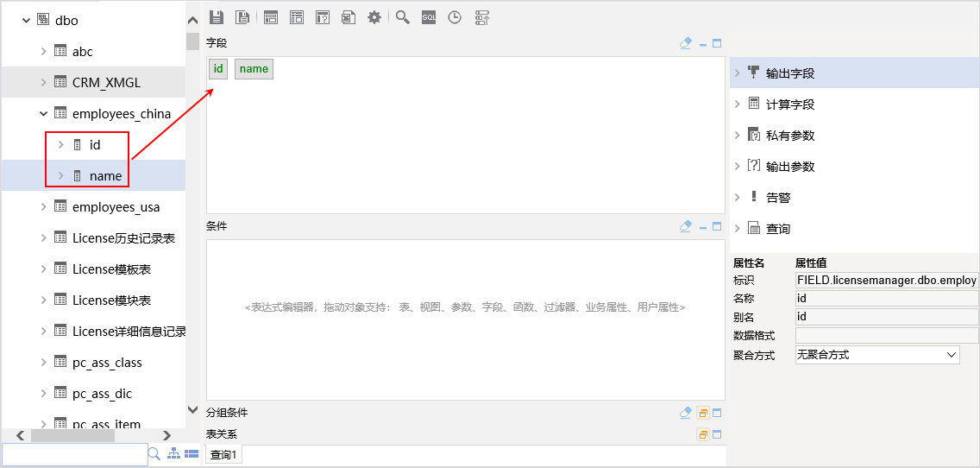Collapse the employees_china table node

coord(44,113)
